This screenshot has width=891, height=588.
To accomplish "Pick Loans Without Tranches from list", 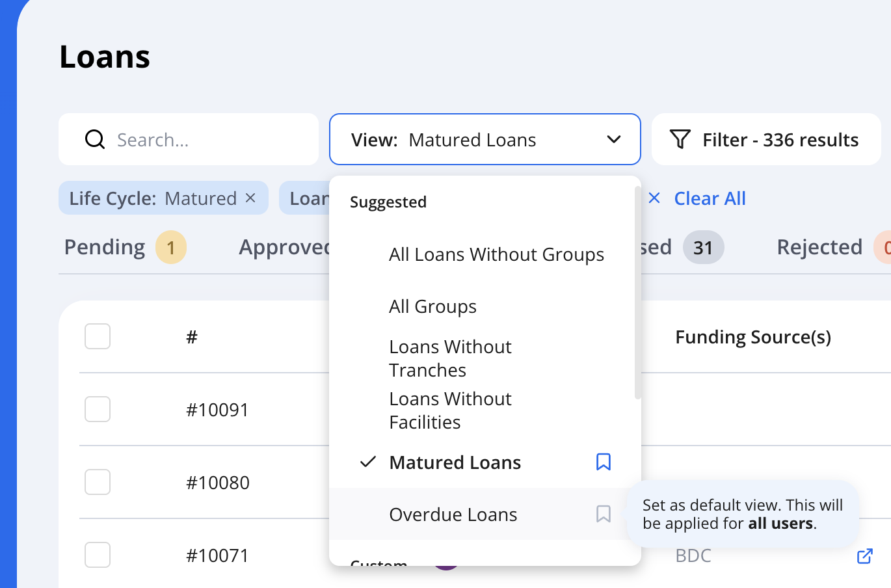I will point(450,358).
